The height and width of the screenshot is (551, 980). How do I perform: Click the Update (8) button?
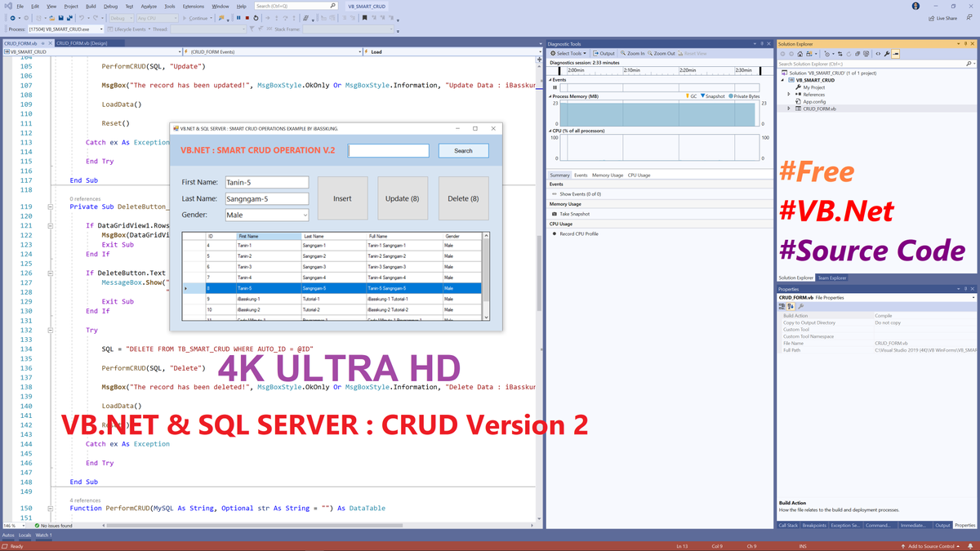[x=402, y=198]
